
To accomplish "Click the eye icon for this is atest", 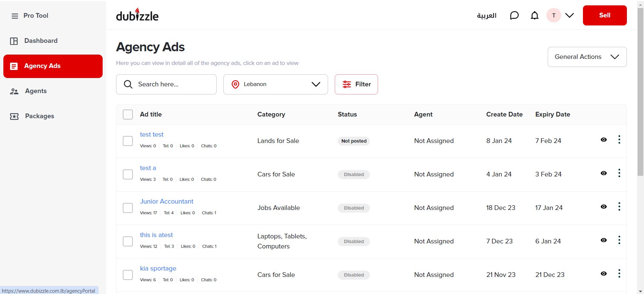I will point(604,240).
